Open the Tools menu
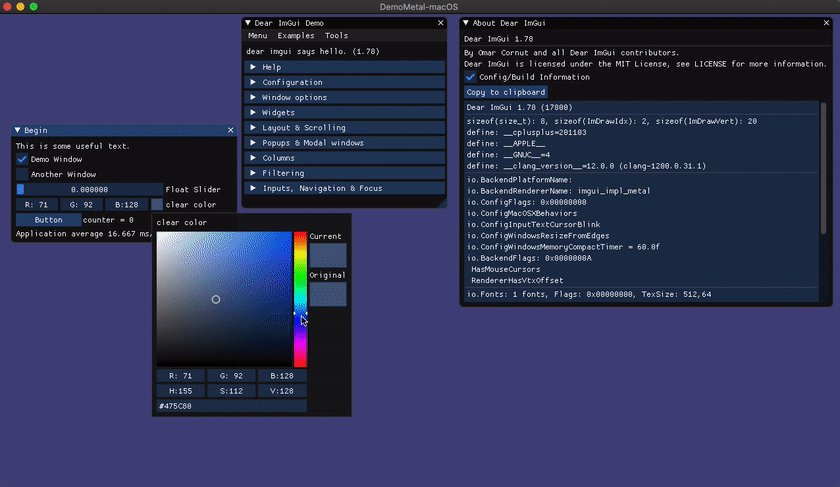This screenshot has height=487, width=840. pyautogui.click(x=336, y=36)
